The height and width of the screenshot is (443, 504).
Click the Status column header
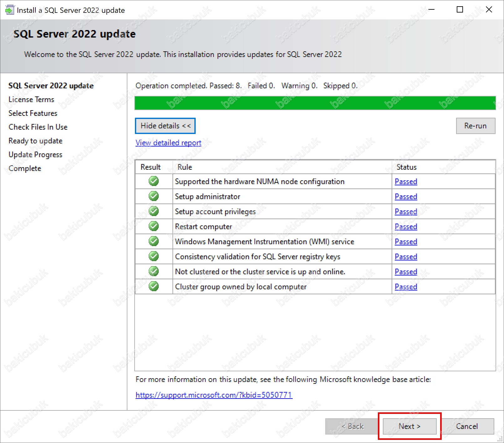tap(443, 167)
